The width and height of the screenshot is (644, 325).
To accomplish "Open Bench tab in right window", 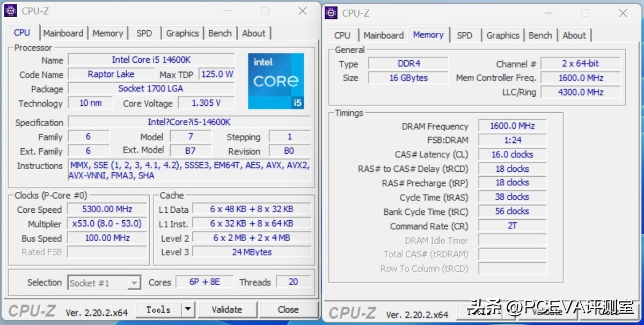I will (x=540, y=35).
